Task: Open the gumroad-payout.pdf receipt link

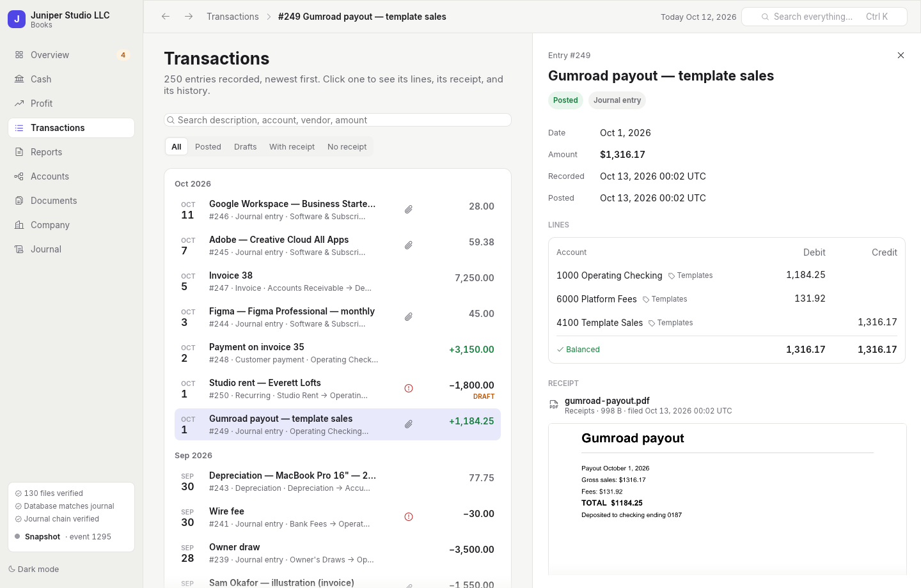Action: coord(607,401)
